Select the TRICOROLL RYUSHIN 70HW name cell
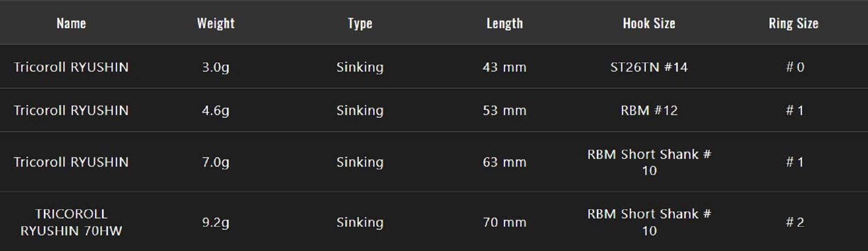The image size is (868, 251). tap(71, 222)
